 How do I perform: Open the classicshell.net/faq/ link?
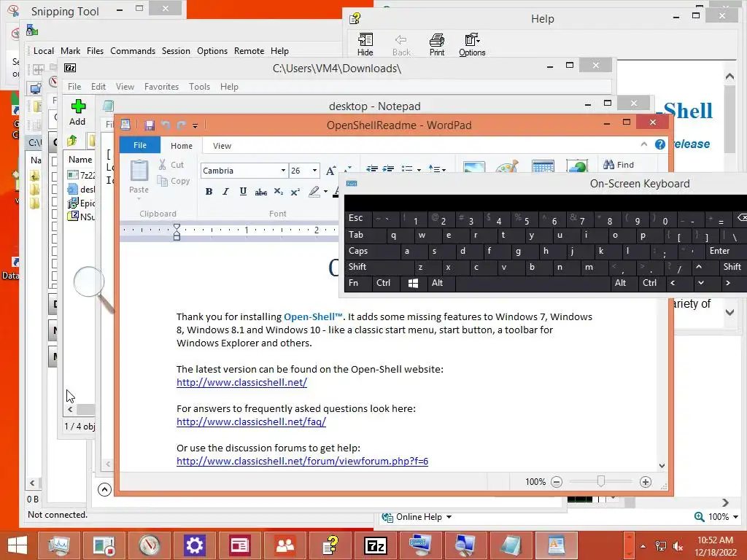tap(251, 422)
